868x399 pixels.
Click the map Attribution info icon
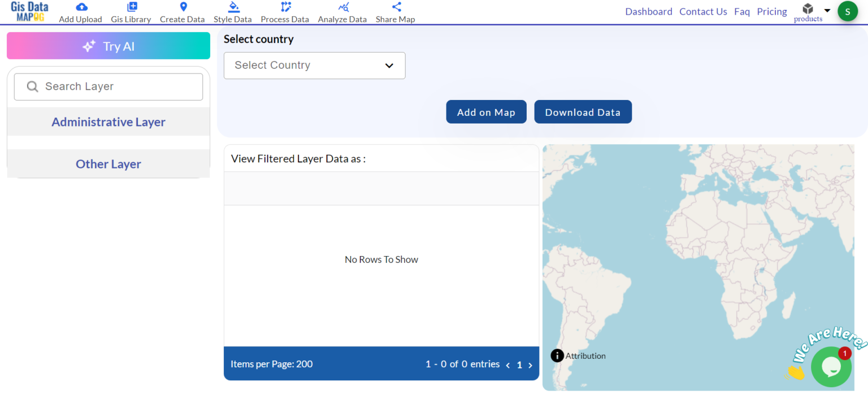point(557,355)
